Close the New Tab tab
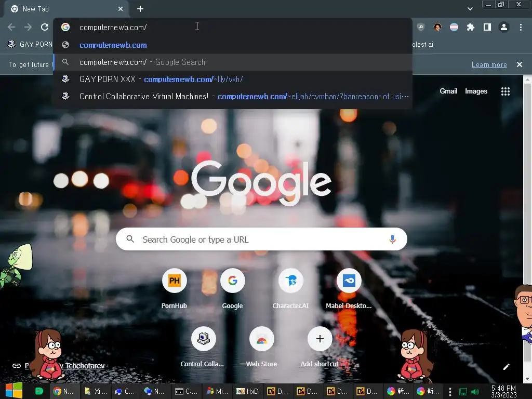 click(x=121, y=9)
